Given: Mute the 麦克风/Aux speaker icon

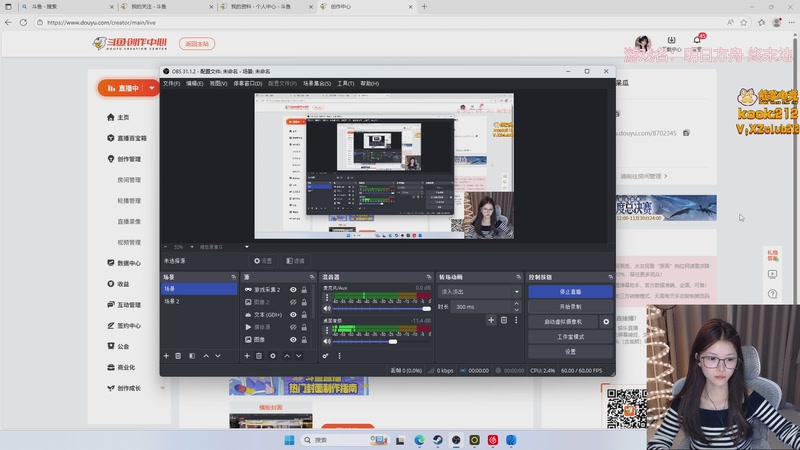Looking at the screenshot, I should click(327, 309).
